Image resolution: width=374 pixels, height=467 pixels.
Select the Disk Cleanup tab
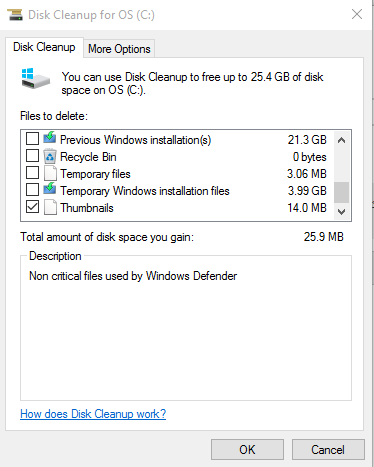click(x=44, y=47)
